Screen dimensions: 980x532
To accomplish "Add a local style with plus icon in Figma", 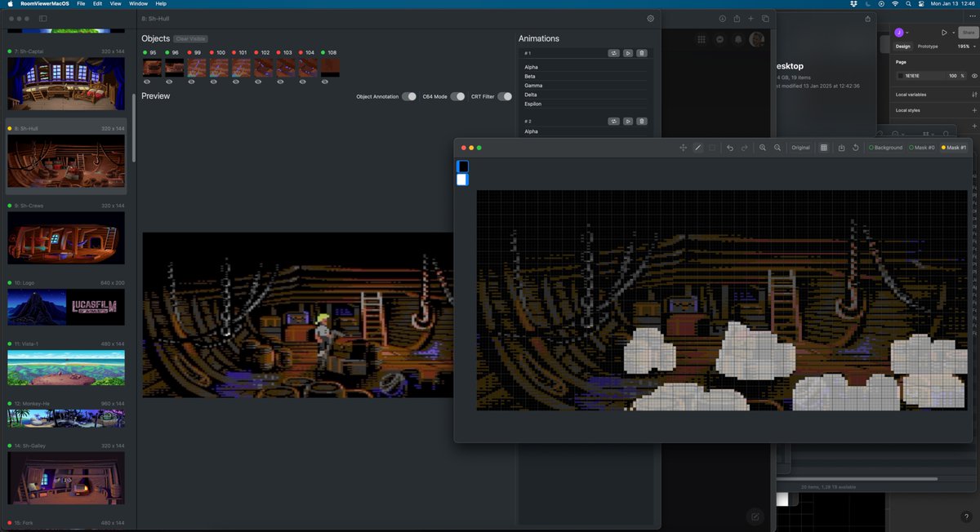I will point(974,110).
